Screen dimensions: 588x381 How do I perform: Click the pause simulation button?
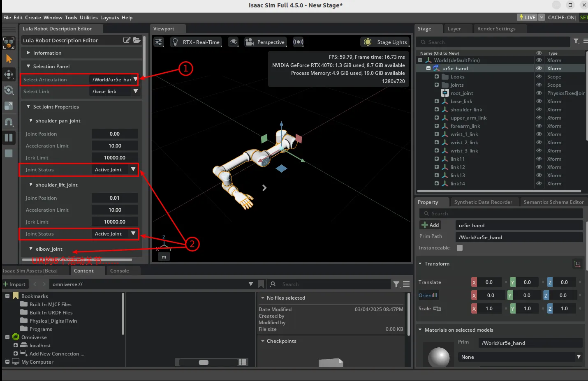coord(9,138)
